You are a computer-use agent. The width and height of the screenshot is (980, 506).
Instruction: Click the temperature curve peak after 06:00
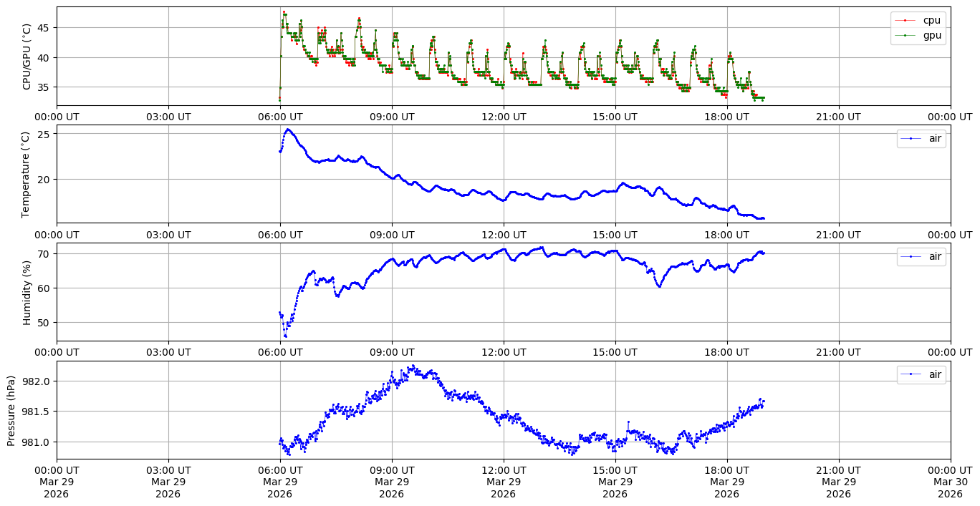(x=288, y=130)
